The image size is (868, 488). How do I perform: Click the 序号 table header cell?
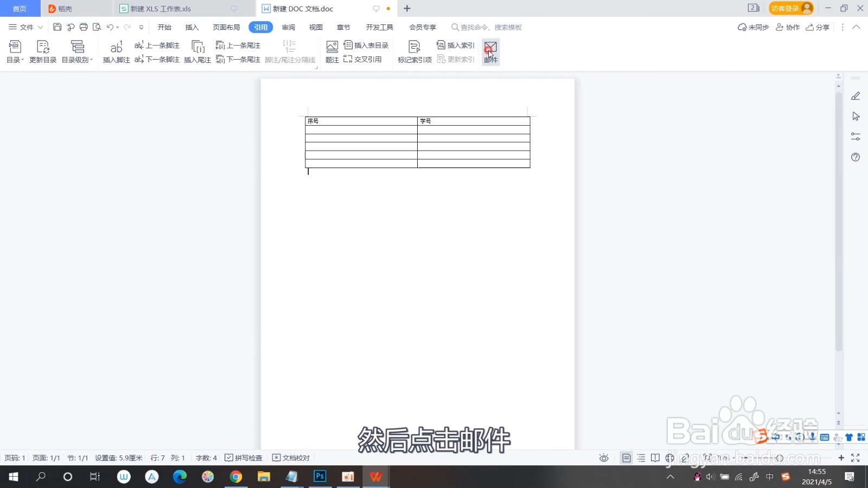pyautogui.click(x=361, y=121)
